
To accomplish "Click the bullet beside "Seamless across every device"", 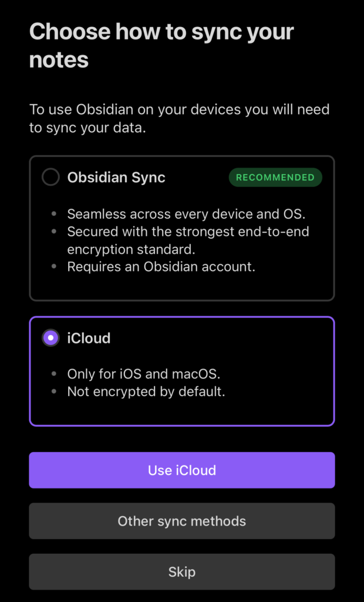I will (55, 214).
